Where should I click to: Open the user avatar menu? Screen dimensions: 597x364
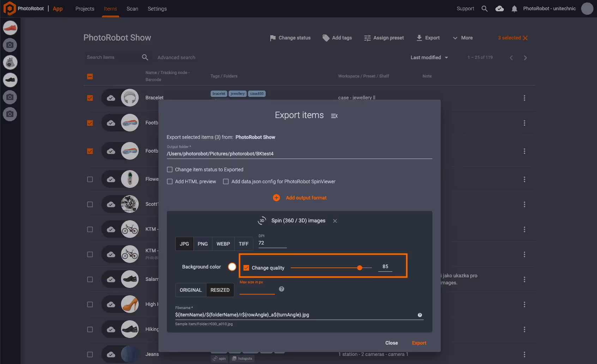click(587, 8)
